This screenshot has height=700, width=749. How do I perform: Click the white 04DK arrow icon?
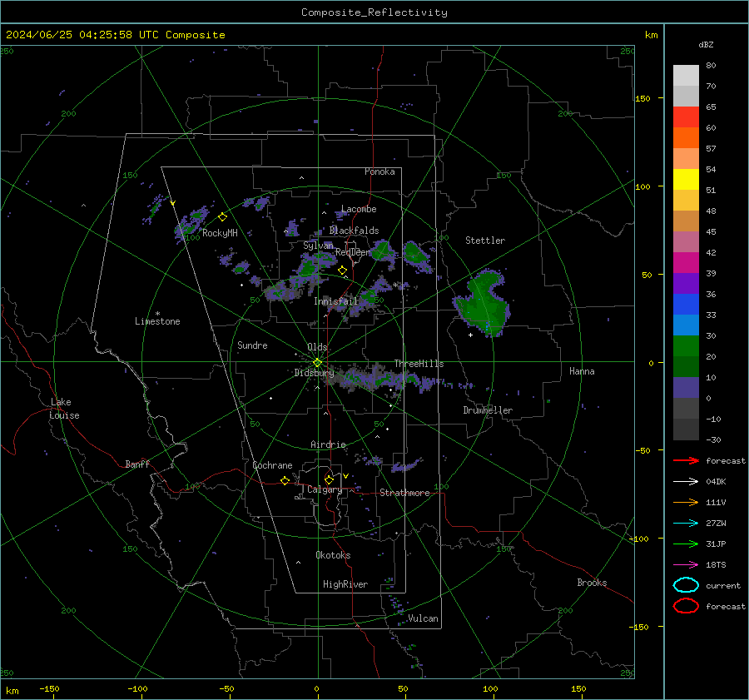(686, 482)
